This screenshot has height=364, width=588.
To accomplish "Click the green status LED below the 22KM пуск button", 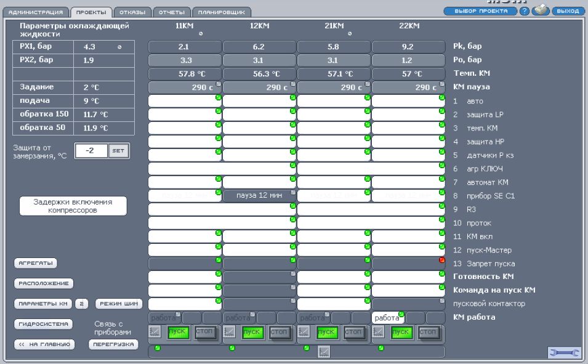I will pos(381,348).
